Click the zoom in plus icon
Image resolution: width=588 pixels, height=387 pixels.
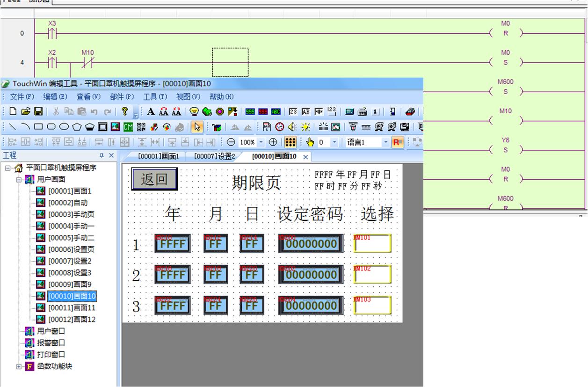click(273, 142)
